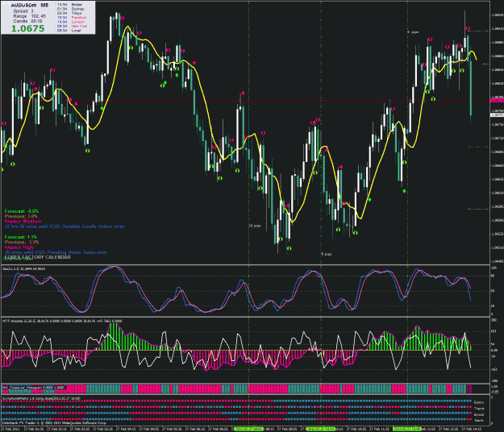Click the green arrow marker under the chart's lowest candle

289,248
